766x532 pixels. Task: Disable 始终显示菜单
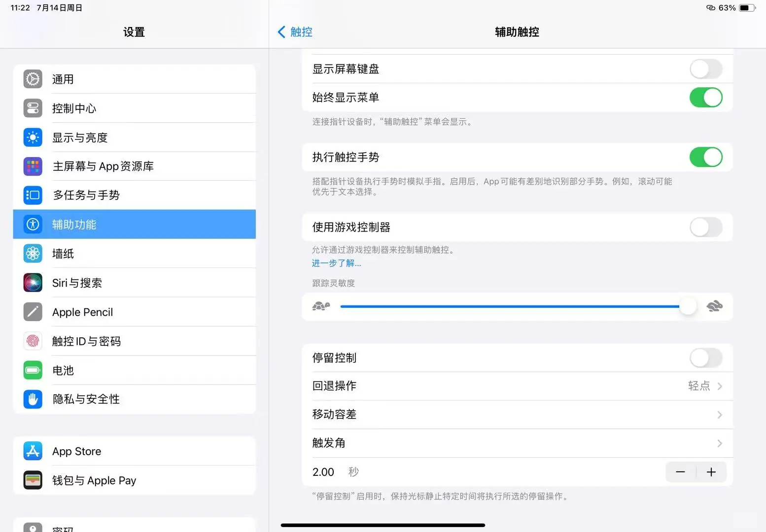pos(706,97)
